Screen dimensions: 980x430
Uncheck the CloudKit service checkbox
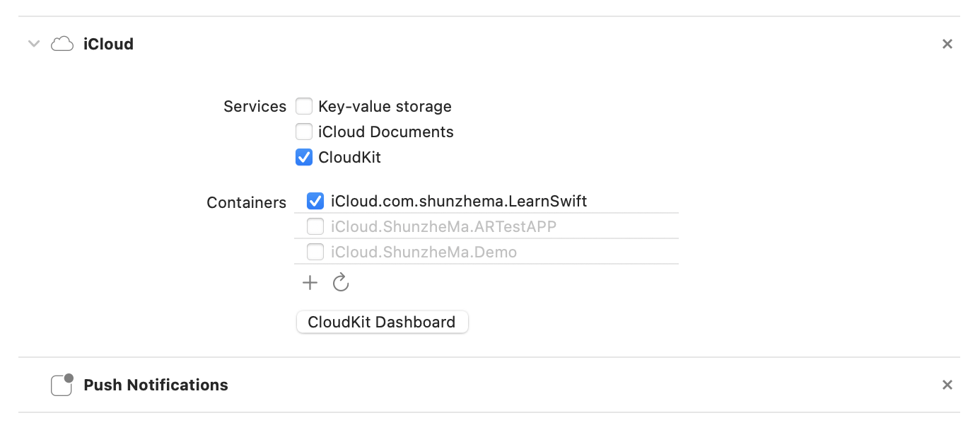pos(304,157)
